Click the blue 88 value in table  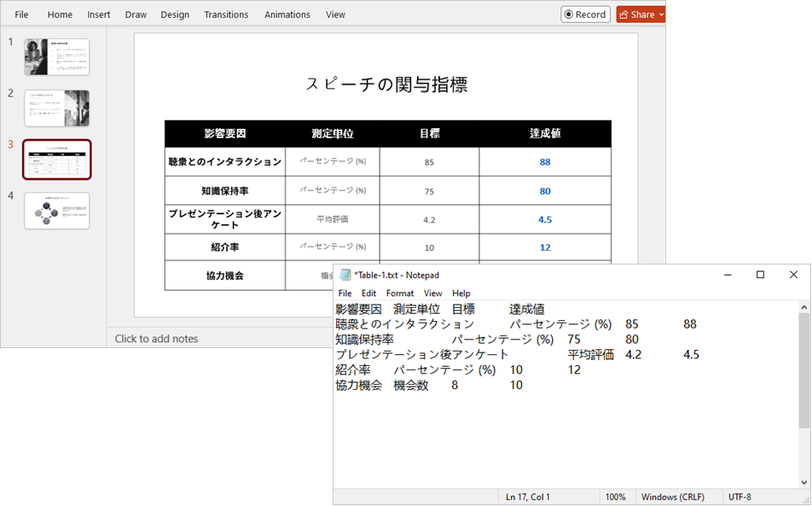(x=545, y=162)
